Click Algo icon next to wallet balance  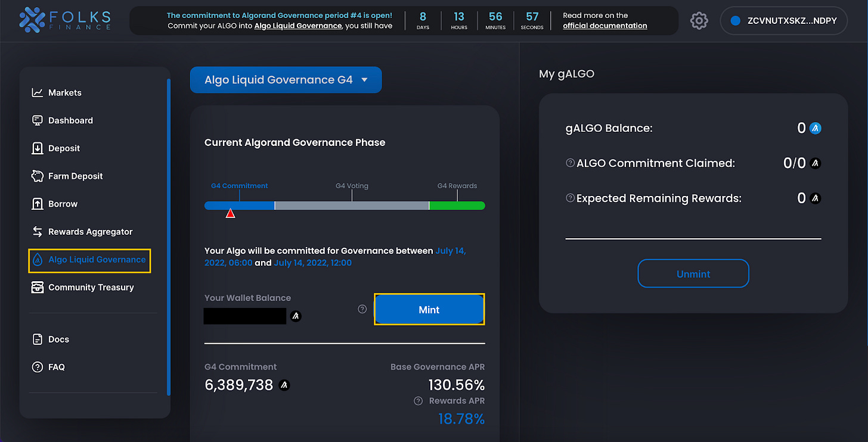click(296, 316)
